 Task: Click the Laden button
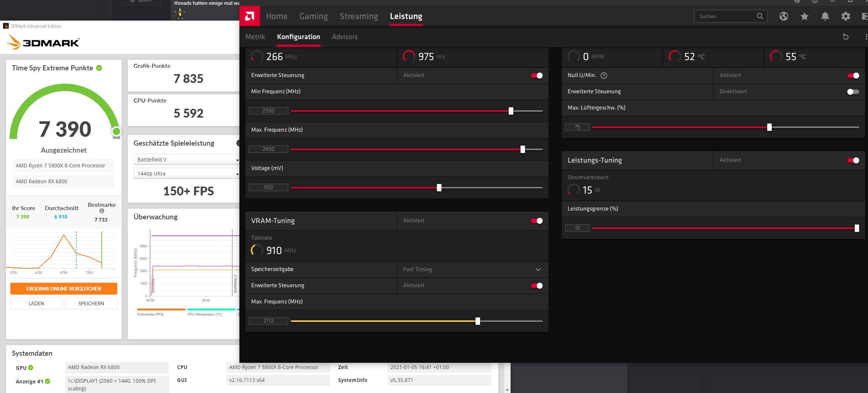[36, 303]
